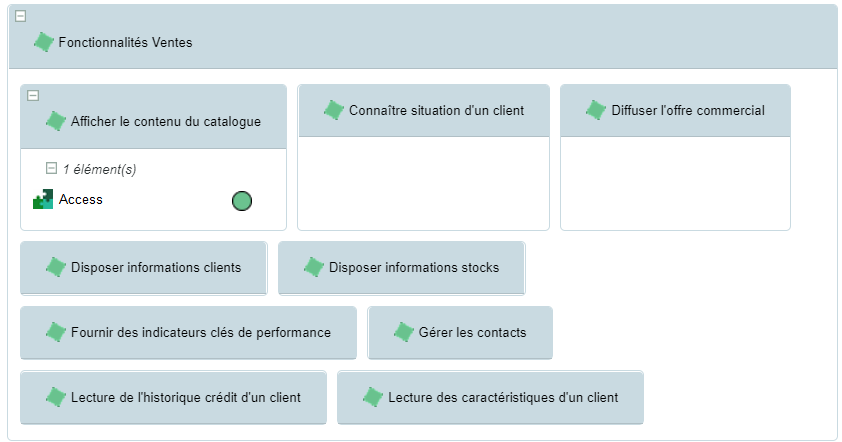
Task: Click the Gérer les contacts icon
Action: coord(404,332)
